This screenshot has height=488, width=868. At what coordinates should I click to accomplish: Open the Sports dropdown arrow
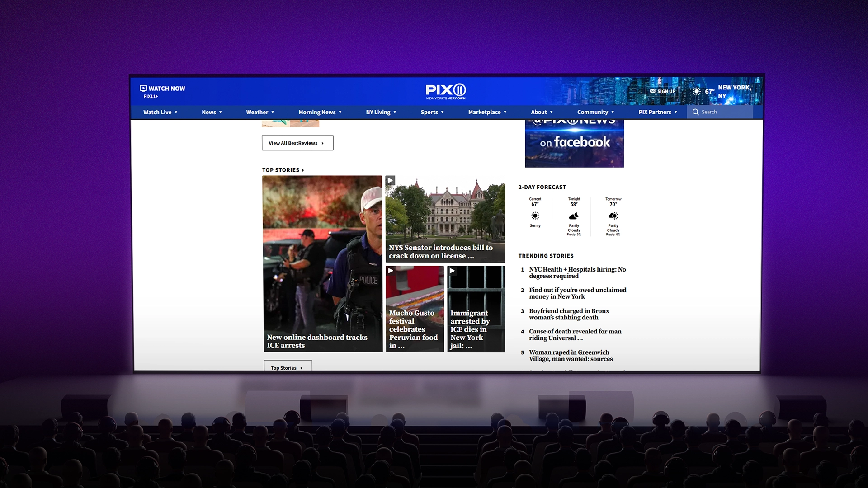point(442,113)
